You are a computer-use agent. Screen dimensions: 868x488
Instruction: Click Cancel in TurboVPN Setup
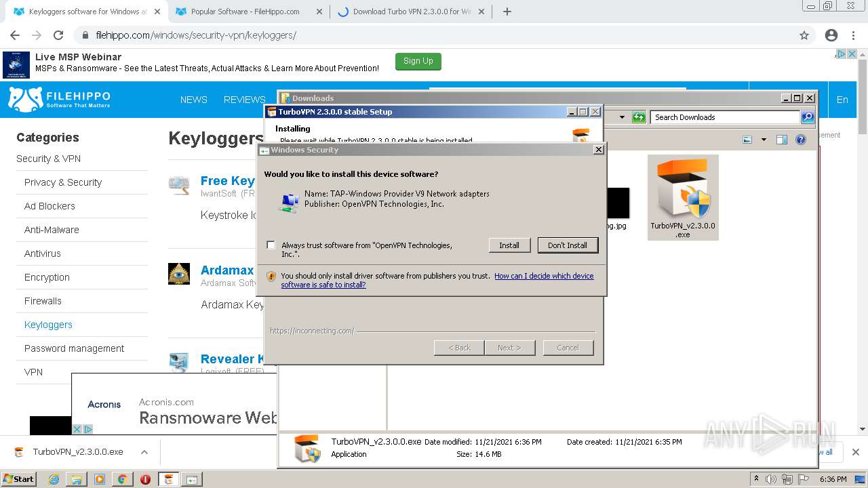point(568,348)
